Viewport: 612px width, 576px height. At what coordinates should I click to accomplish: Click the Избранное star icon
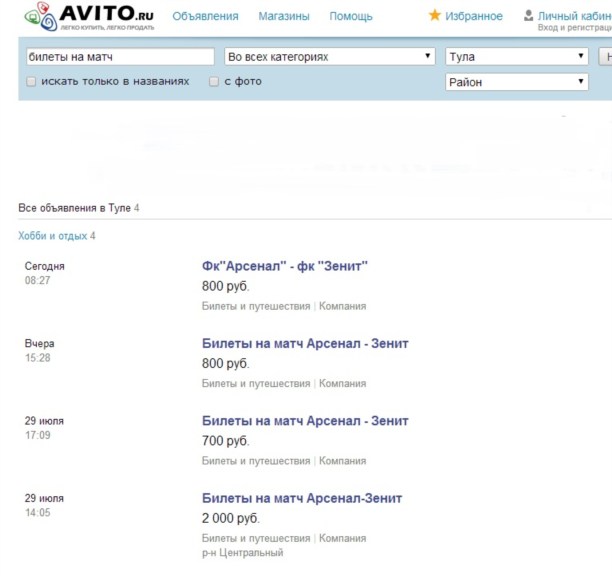435,16
